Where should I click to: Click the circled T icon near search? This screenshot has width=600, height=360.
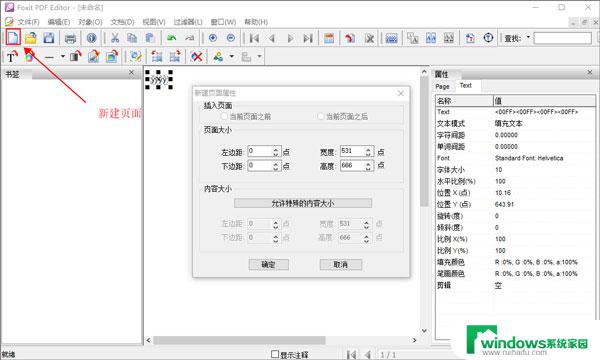[488, 38]
